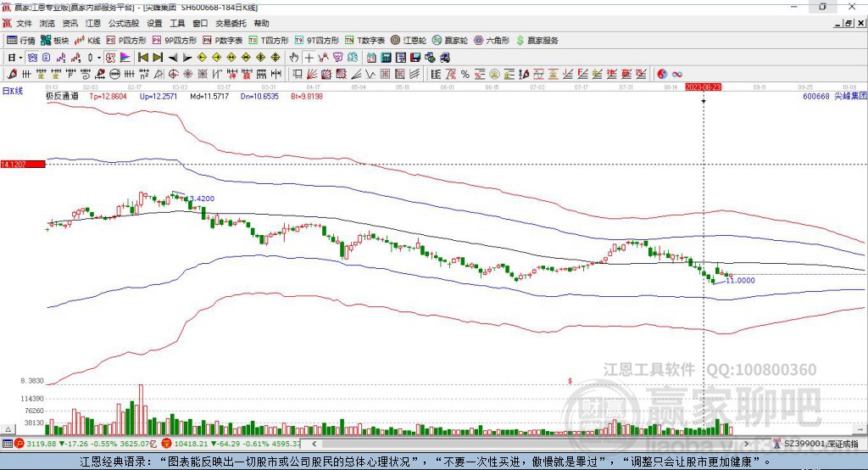Select the zigzag wave line tool

370,75
